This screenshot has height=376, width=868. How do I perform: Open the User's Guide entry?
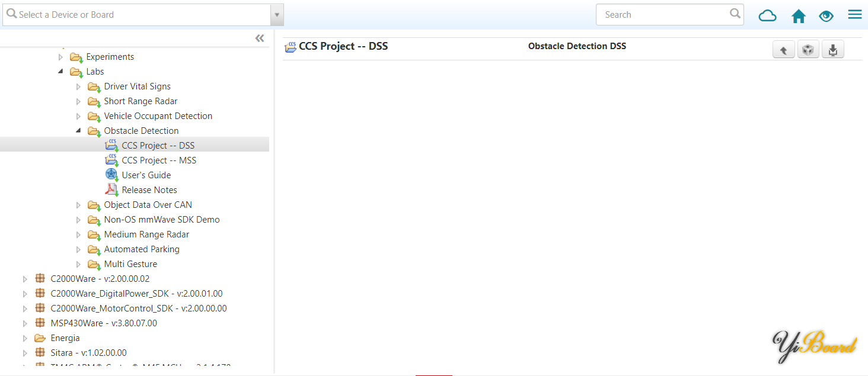coord(146,175)
